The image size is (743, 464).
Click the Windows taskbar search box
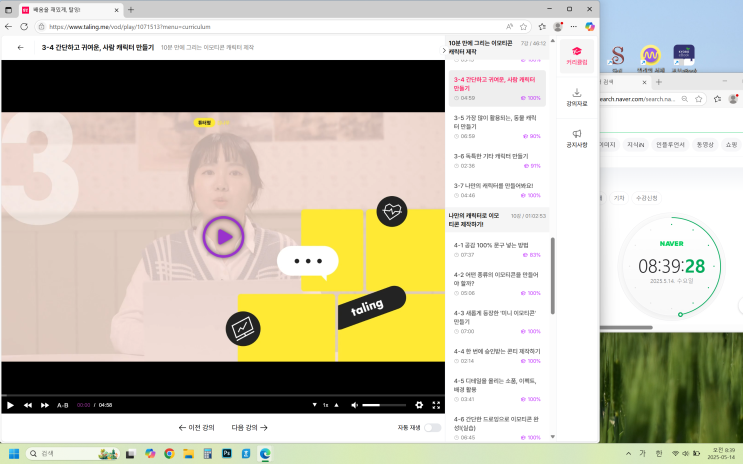point(72,454)
